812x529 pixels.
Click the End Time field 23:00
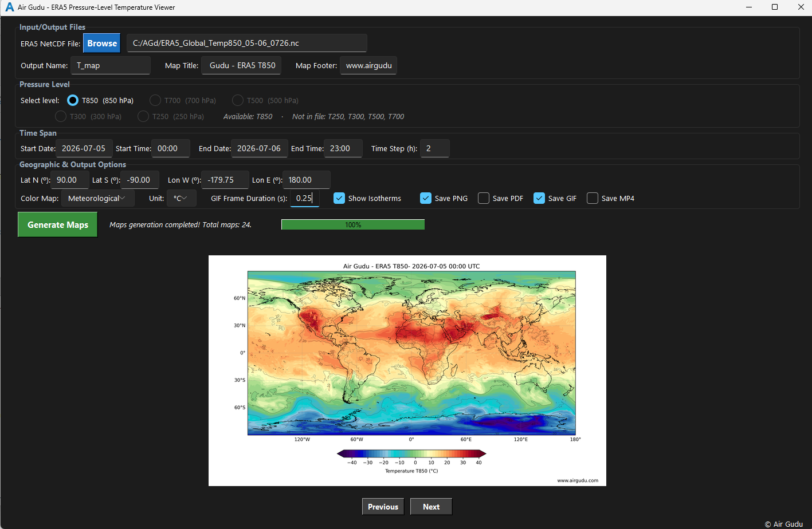click(343, 148)
